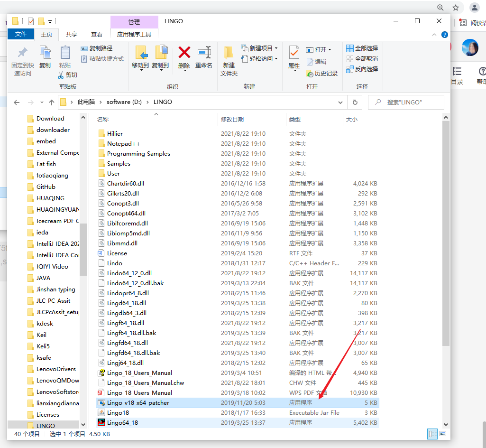Expand the Open button dropdown arrow
The height and width of the screenshot is (448, 486).
(330, 50)
